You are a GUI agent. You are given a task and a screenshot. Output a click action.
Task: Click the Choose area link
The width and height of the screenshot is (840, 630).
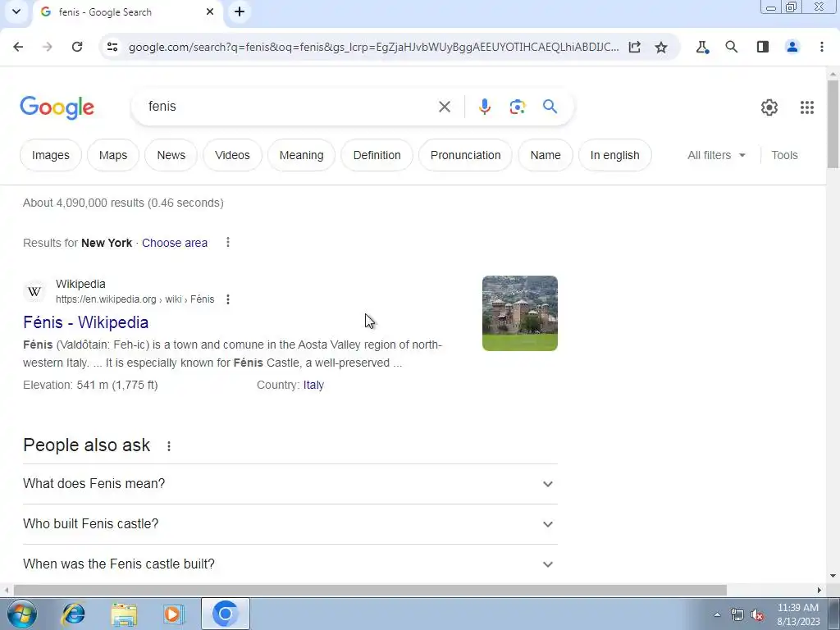[x=175, y=243]
